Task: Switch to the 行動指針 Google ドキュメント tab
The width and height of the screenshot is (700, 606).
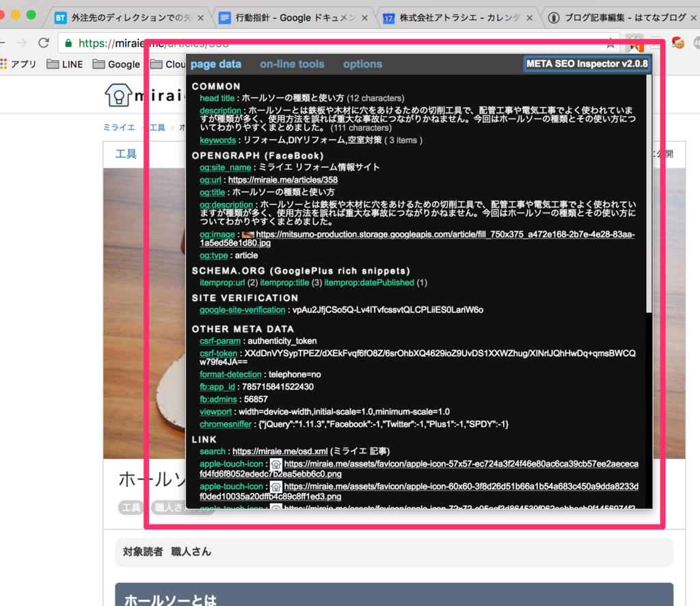Action: click(294, 18)
